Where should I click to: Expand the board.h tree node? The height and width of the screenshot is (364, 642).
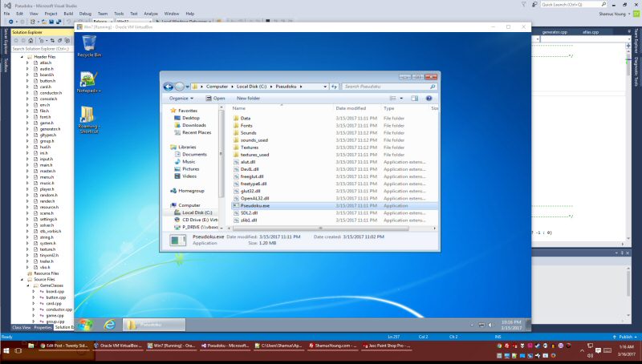pos(27,75)
